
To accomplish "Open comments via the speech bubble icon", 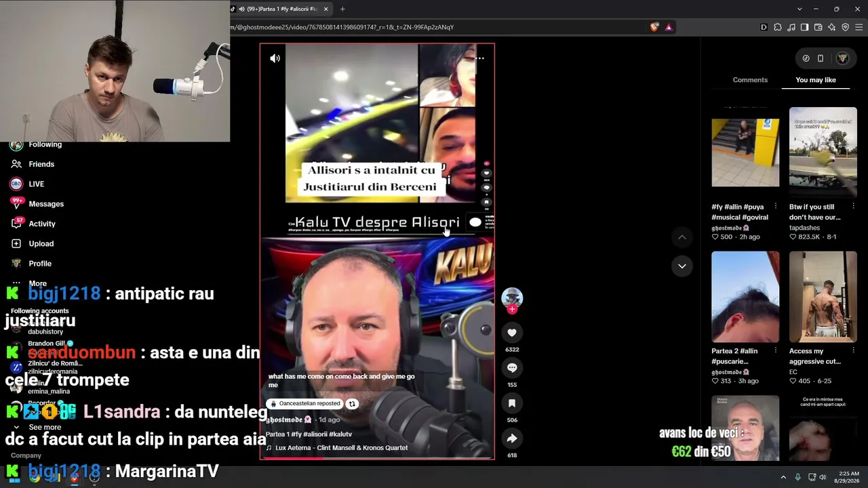I will 512,368.
